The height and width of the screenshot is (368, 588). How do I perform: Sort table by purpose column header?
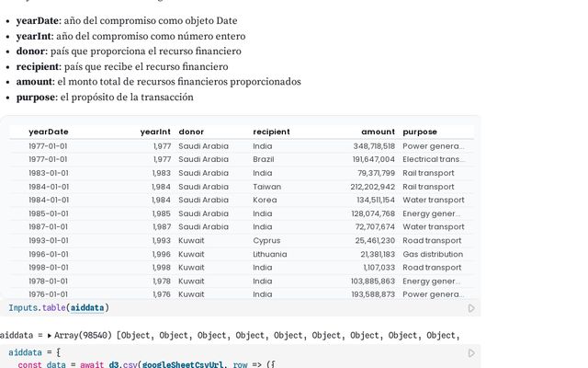point(420,132)
